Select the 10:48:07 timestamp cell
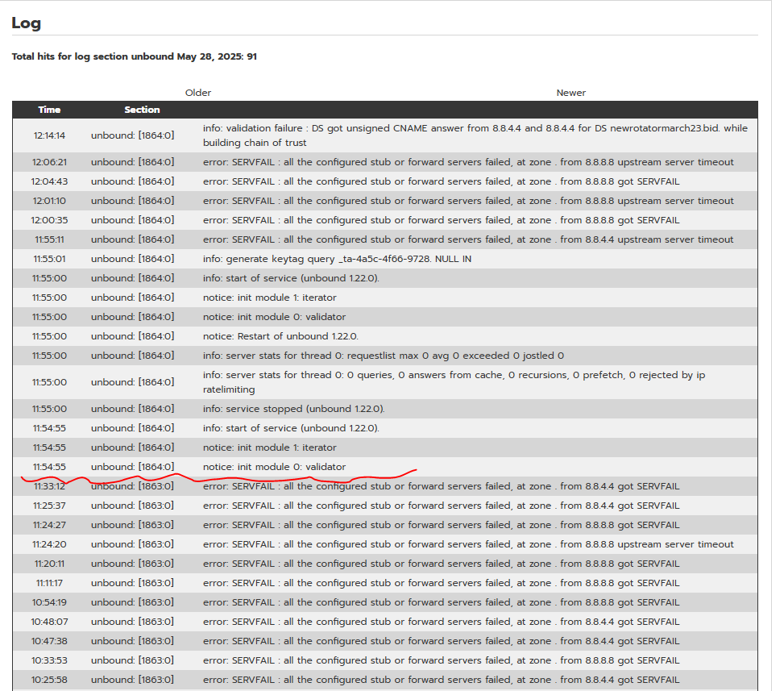 [49, 622]
